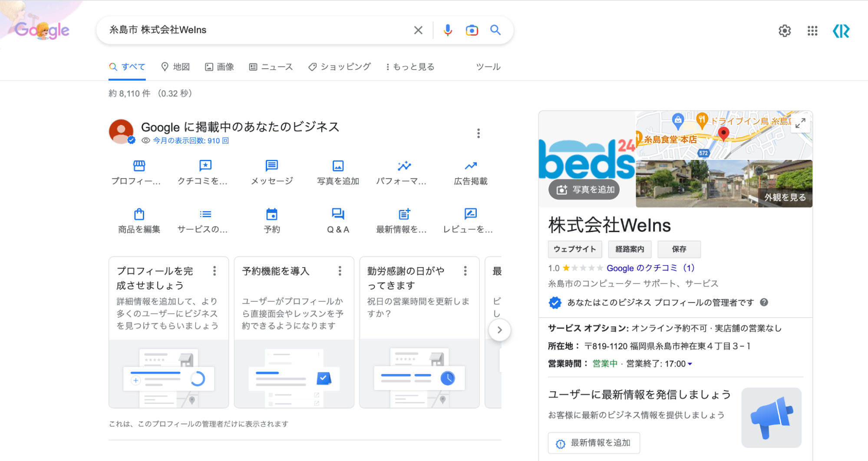Open the Bookings calendar icon
The image size is (868, 461).
272,214
